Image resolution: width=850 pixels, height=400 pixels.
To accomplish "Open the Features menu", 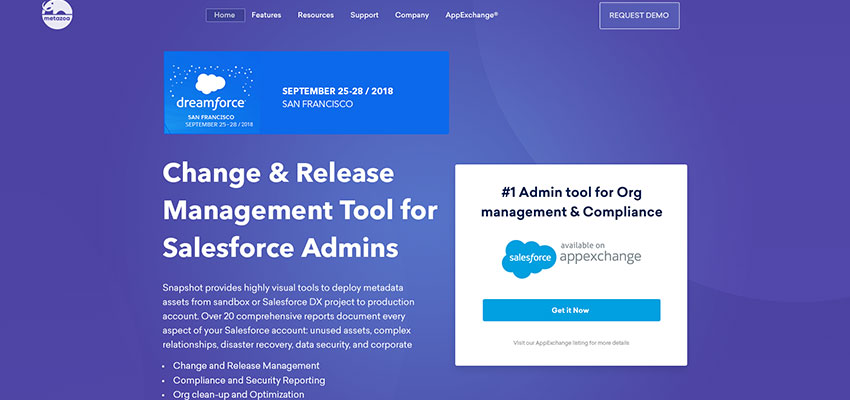I will click(266, 15).
